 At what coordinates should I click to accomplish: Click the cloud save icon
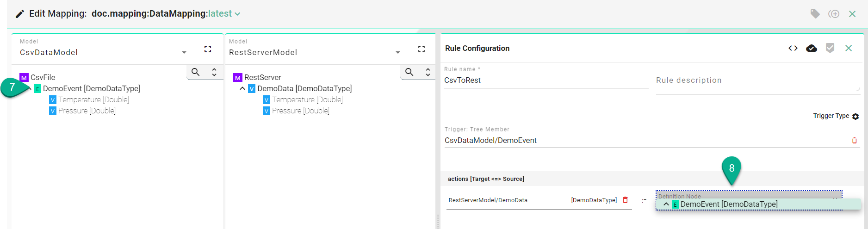pyautogui.click(x=812, y=48)
